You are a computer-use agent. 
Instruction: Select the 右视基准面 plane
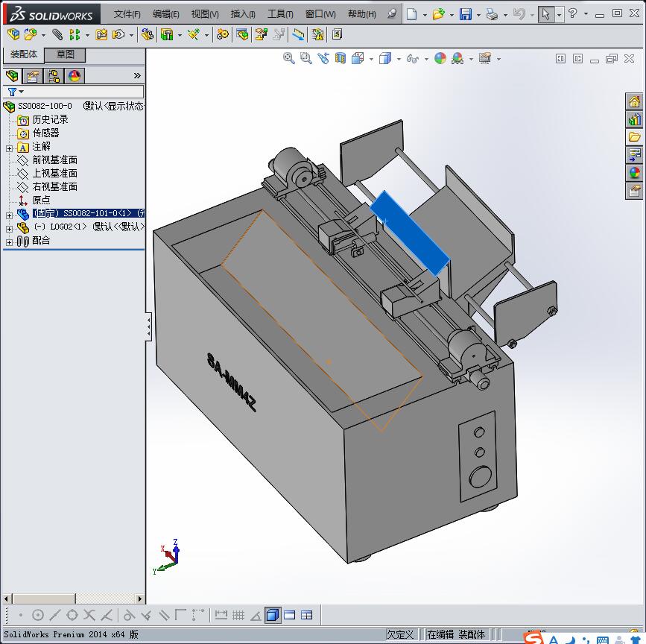(55, 186)
